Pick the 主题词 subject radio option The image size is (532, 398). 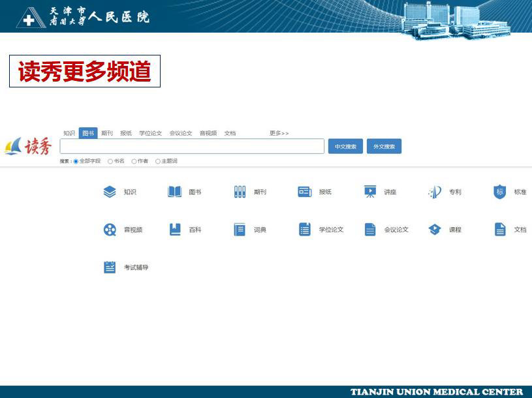158,161
